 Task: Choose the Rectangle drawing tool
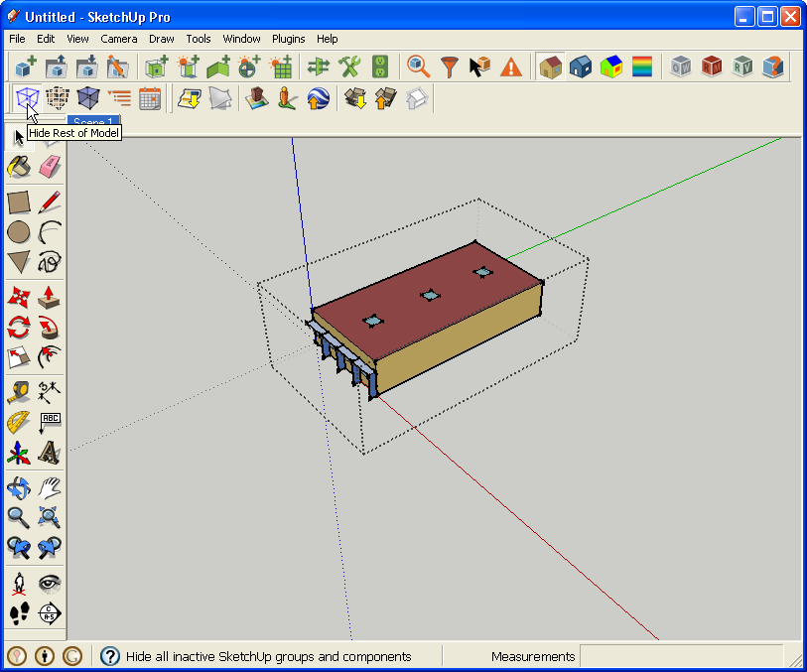(x=19, y=202)
